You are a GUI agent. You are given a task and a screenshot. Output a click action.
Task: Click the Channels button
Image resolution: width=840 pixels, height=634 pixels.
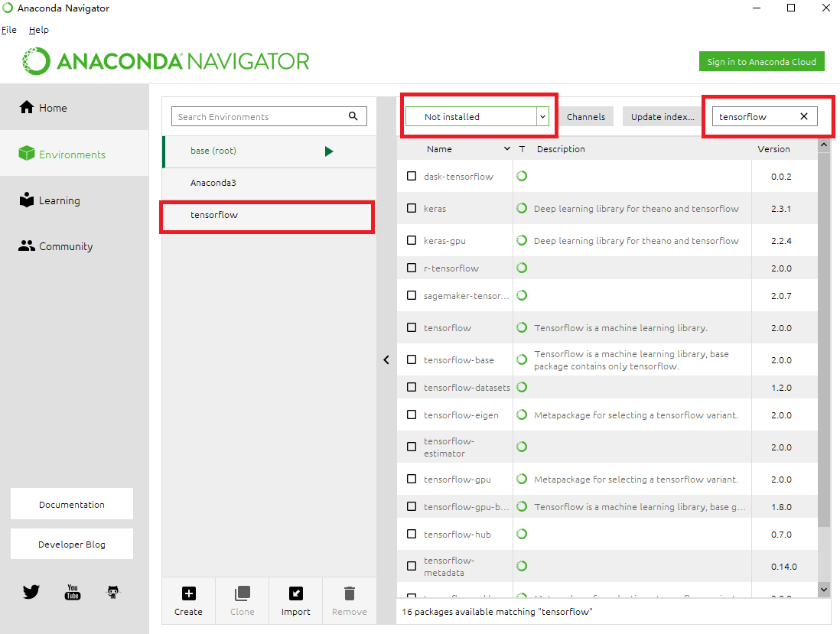click(585, 117)
